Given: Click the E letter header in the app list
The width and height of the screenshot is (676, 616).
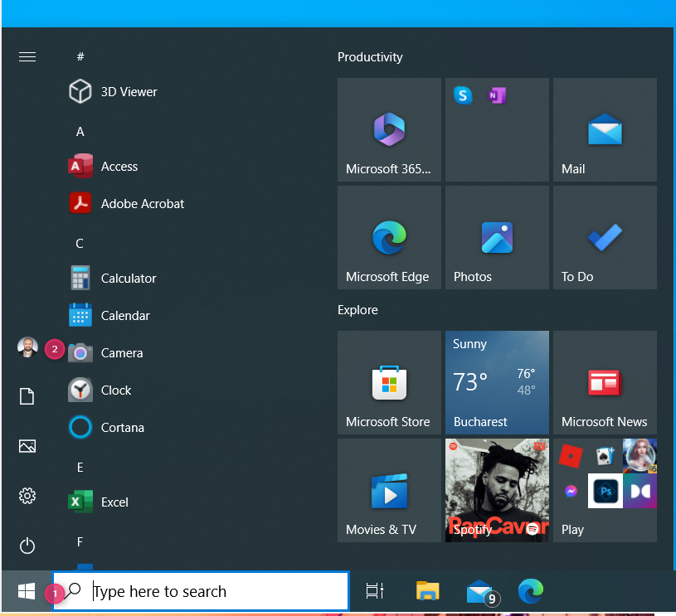Looking at the screenshot, I should (x=80, y=468).
